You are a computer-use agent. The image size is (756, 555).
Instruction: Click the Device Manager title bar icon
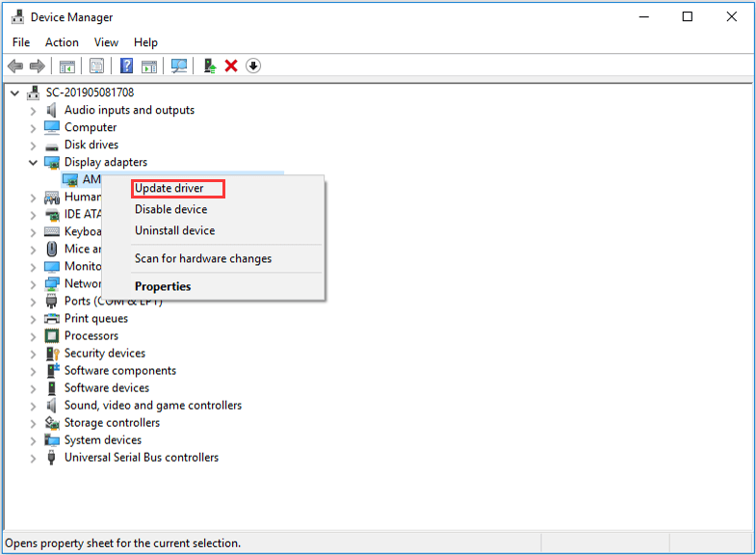click(18, 17)
